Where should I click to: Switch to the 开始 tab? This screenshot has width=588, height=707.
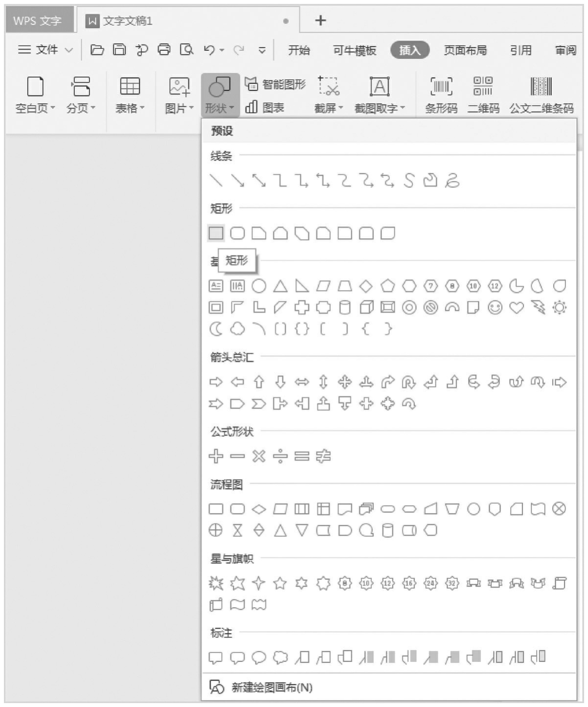(299, 50)
